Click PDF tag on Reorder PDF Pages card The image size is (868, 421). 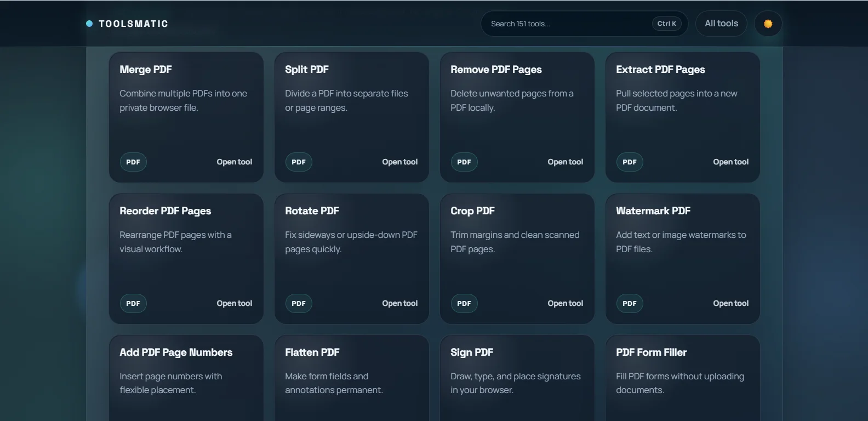(133, 303)
